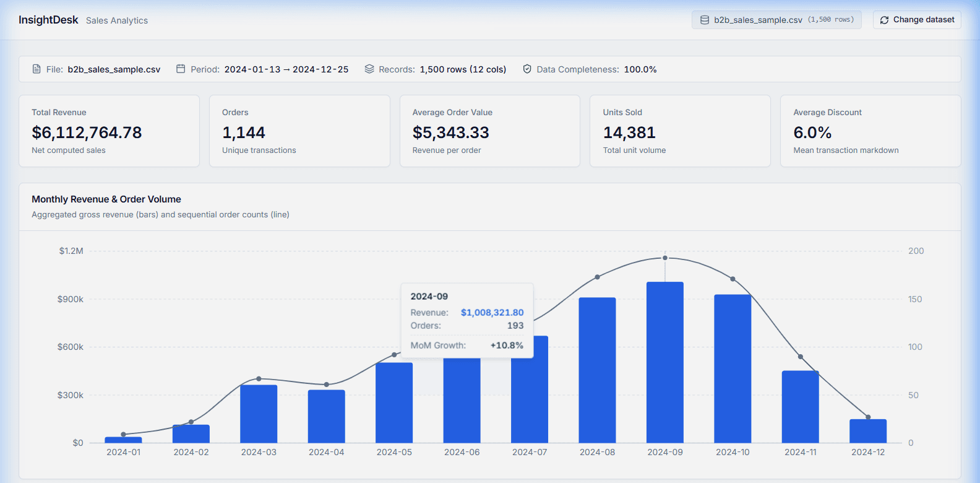Viewport: 980px width, 483px height.
Task: Open the Change dataset button
Action: [917, 20]
